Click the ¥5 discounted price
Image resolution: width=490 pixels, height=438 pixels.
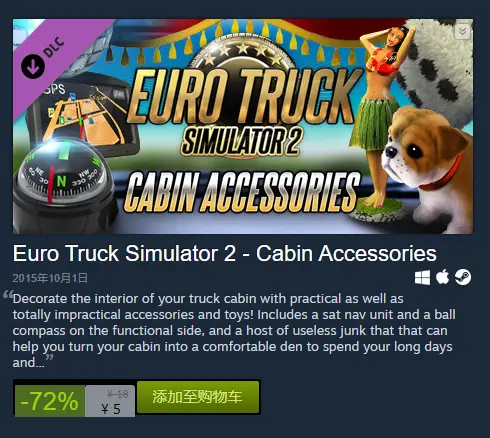[111, 409]
